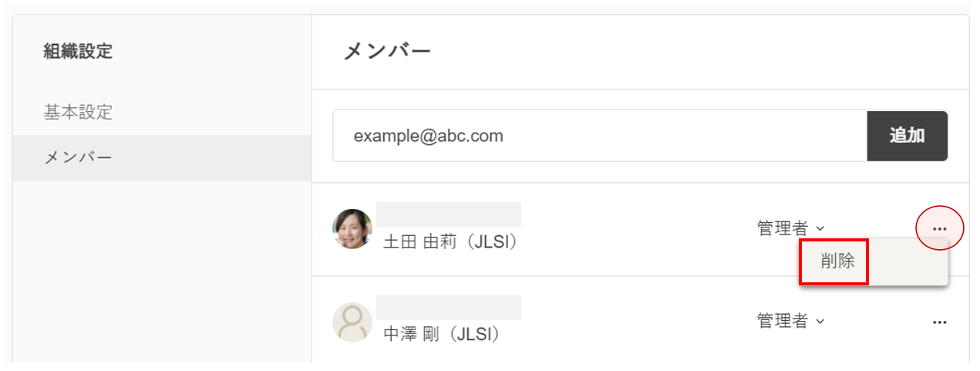Select メンバー in the sidebar

pos(78,158)
